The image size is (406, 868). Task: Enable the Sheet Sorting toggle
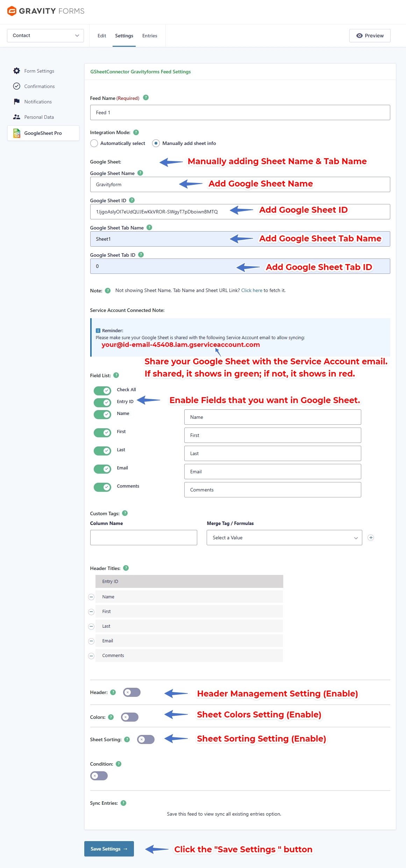click(x=146, y=739)
